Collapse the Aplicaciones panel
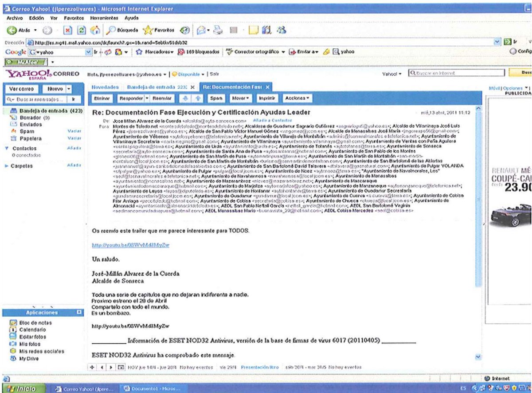Image resolution: width=532 pixels, height=393 pixels. [x=80, y=313]
